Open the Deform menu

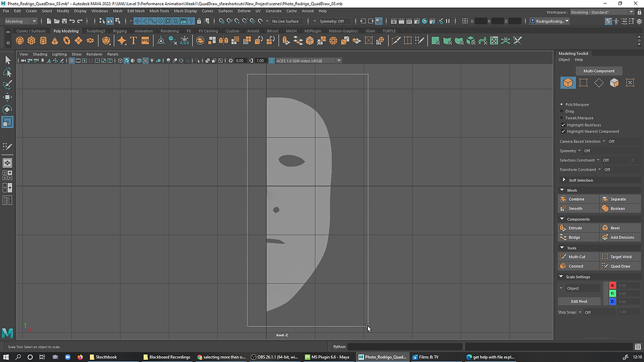pos(244,11)
